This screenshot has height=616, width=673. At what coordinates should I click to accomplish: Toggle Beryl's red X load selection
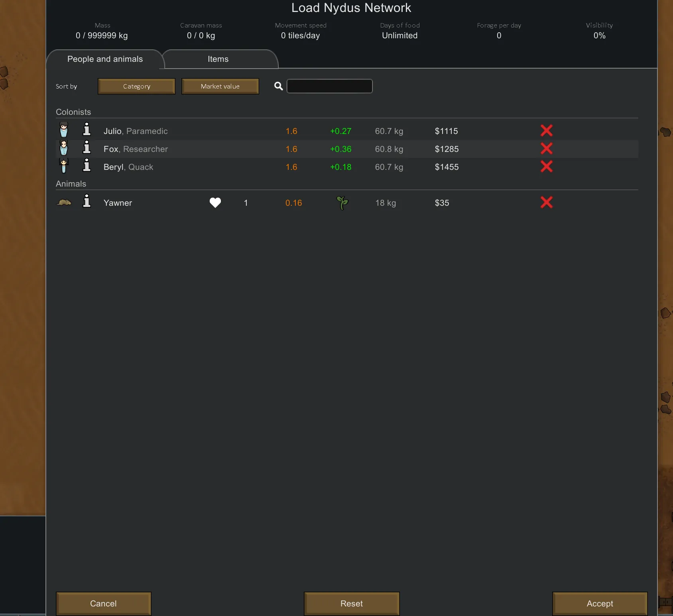point(546,167)
